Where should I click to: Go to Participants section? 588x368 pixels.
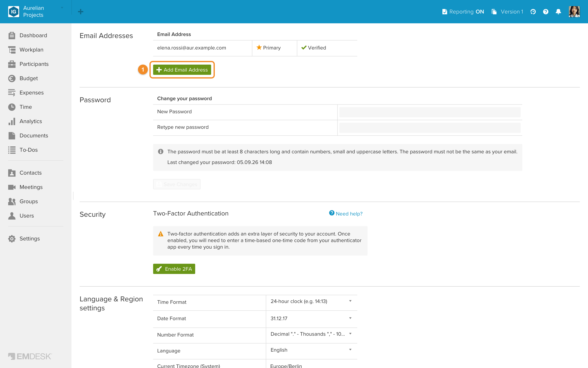28,64
